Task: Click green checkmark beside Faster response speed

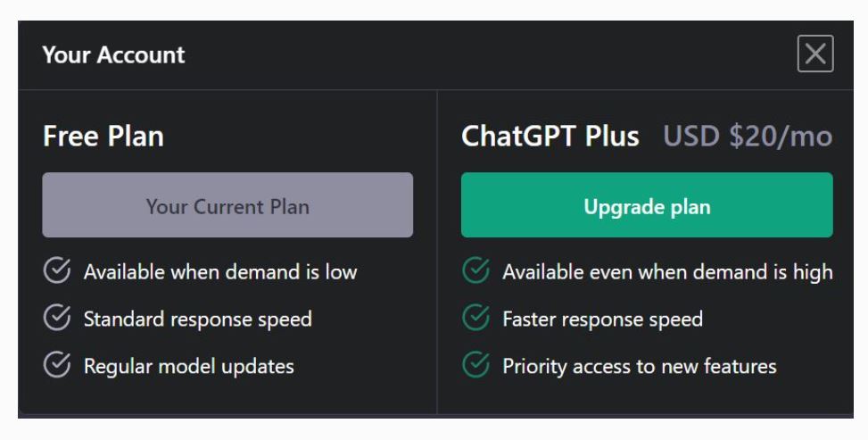Action: point(475,319)
